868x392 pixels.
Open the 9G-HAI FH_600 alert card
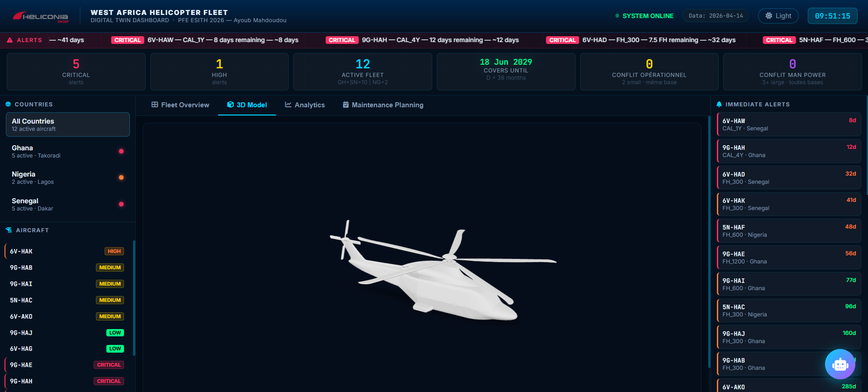point(789,284)
